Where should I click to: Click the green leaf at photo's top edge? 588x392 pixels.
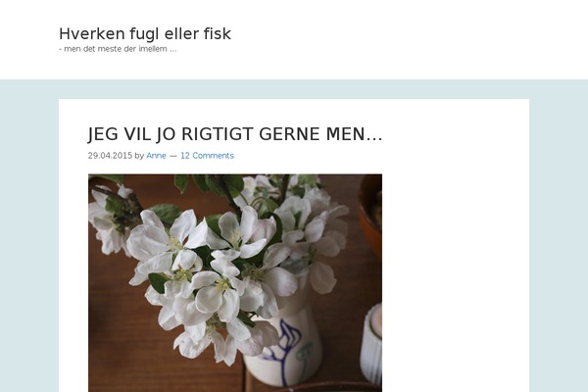(x=182, y=182)
